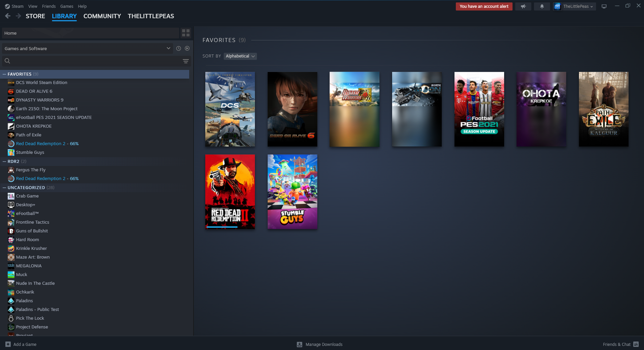
Task: Collapse the RDR2 category
Action: (x=5, y=161)
